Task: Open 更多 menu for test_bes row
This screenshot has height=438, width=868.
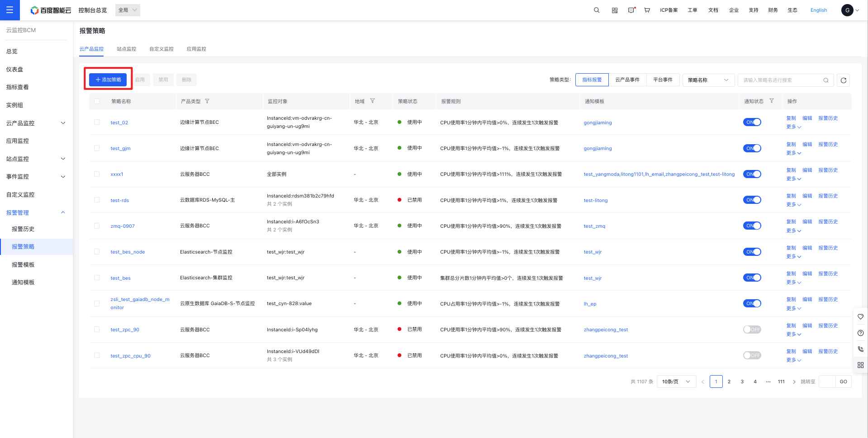Action: 794,283
